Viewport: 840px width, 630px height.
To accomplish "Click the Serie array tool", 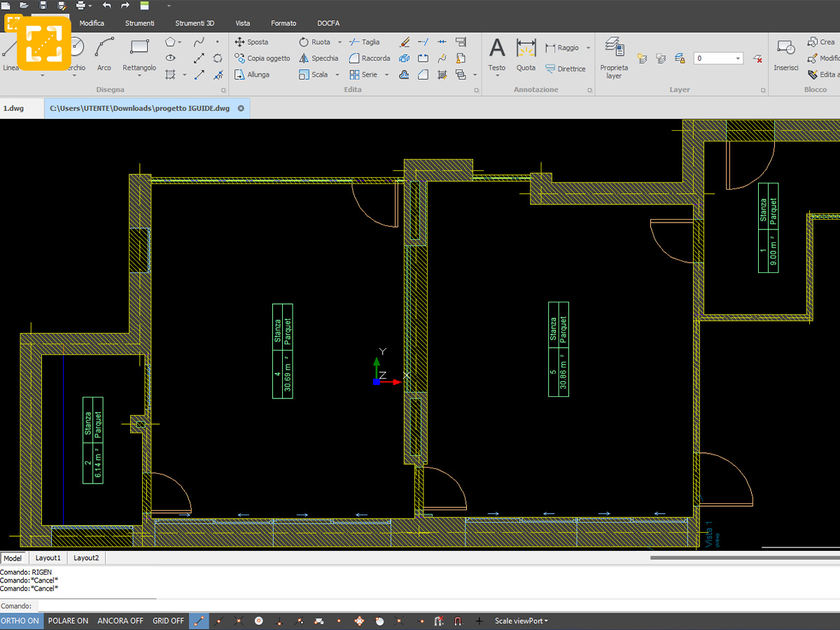I will (363, 74).
